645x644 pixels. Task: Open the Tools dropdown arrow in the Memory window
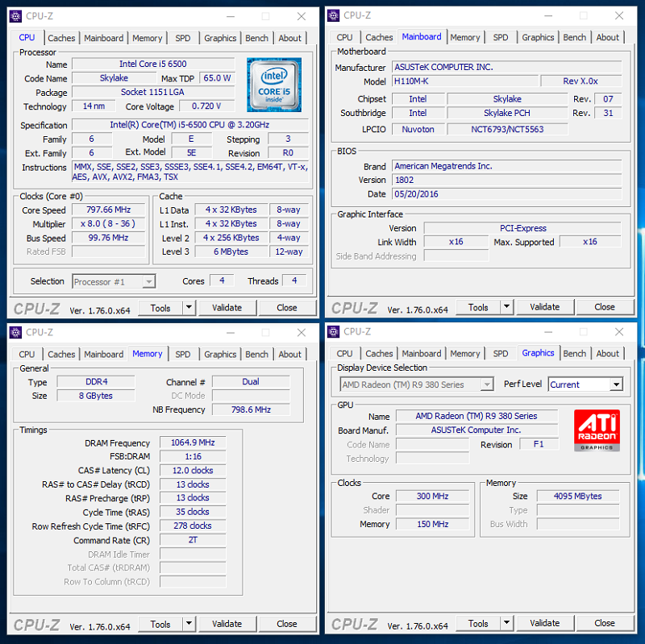189,623
